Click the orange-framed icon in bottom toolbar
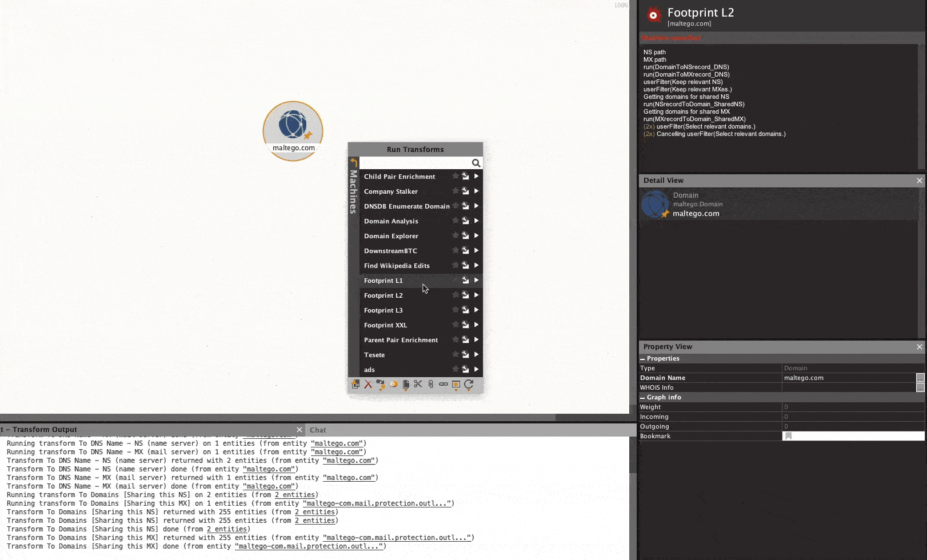 click(456, 385)
